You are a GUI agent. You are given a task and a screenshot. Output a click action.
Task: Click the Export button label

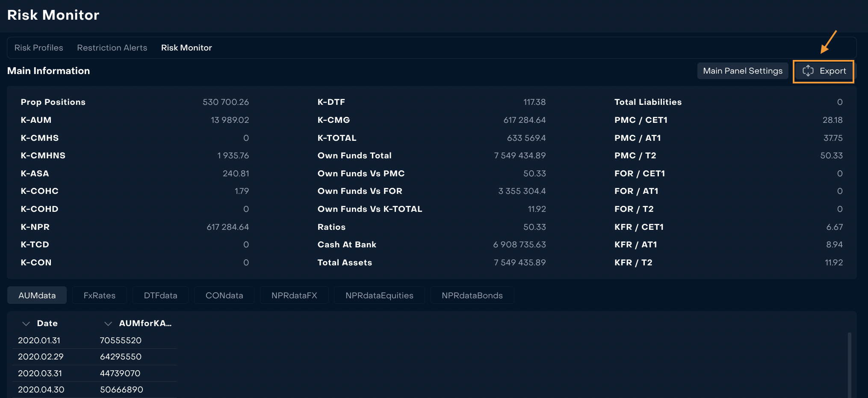(833, 71)
